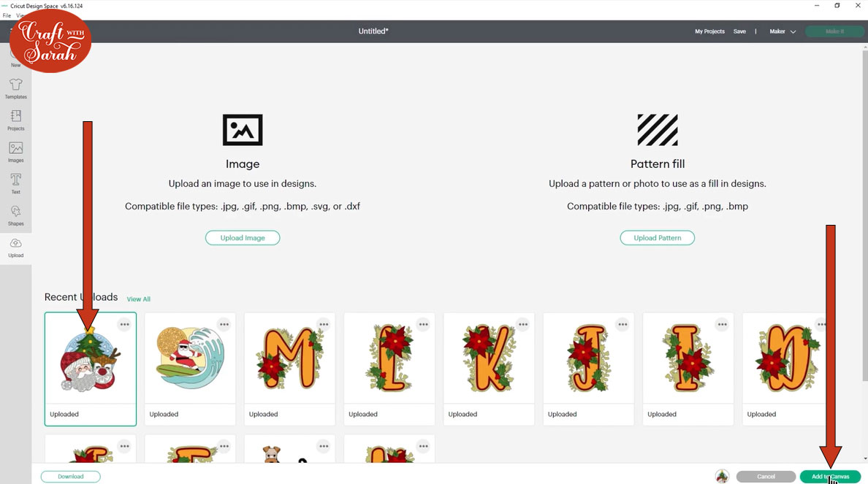Expand the Maker machine dropdown
Image resolution: width=868 pixels, height=484 pixels.
click(783, 31)
